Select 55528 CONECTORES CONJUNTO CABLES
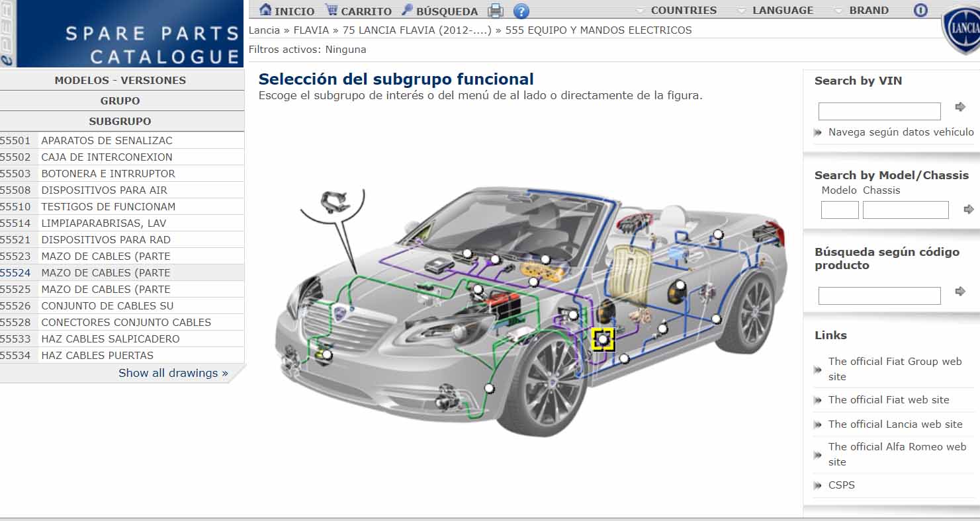Viewport: 980px width, 521px height. click(122, 322)
